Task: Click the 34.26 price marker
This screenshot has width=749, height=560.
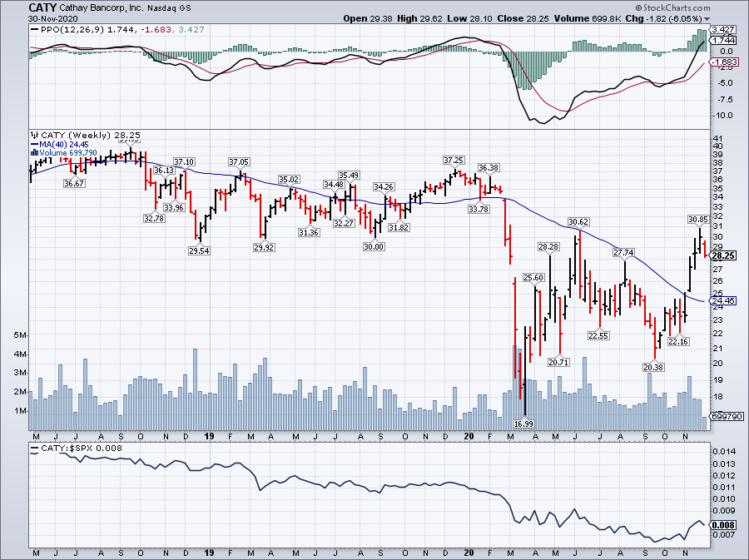Action: tap(384, 186)
